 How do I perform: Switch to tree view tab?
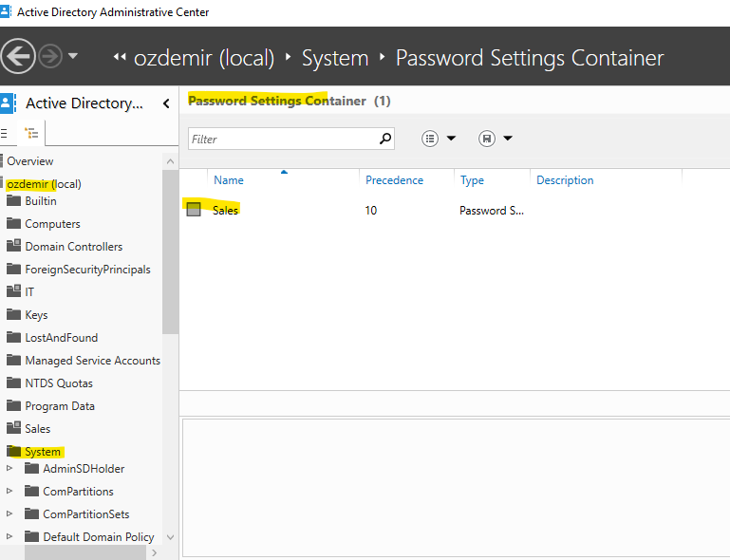point(30,134)
